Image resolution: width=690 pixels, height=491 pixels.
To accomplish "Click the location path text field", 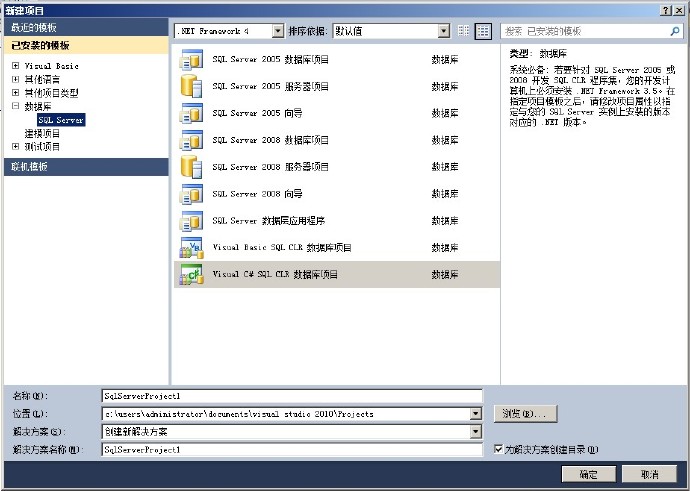I will [286, 414].
